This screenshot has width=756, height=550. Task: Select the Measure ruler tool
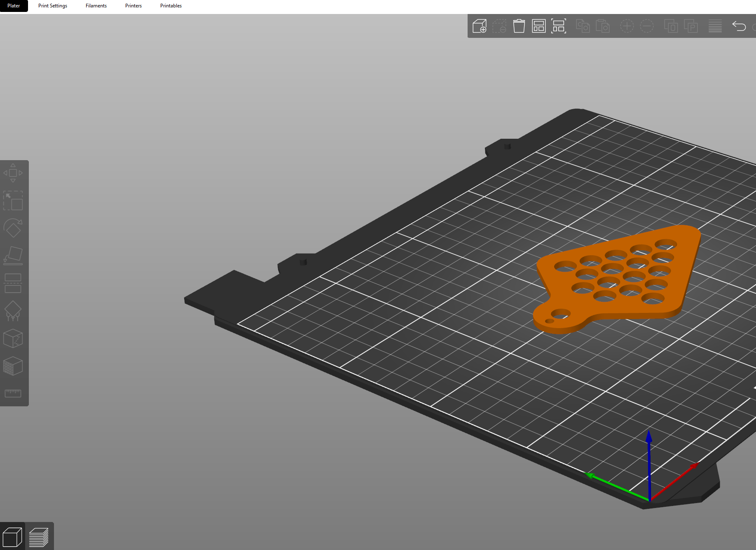click(13, 393)
